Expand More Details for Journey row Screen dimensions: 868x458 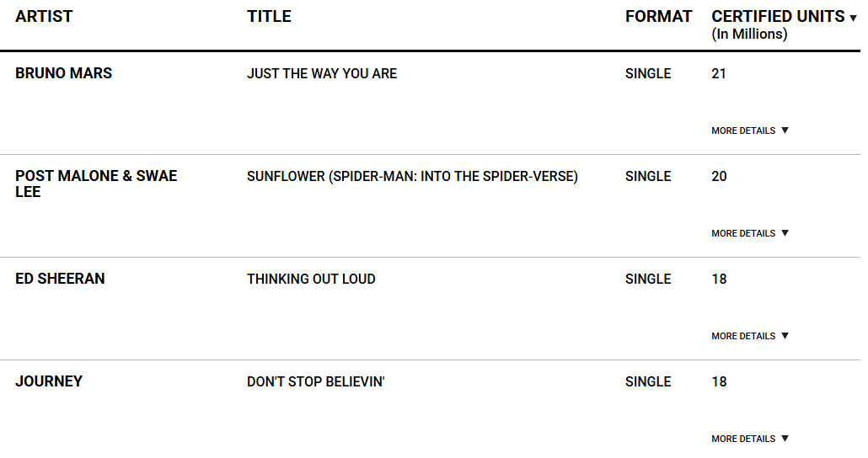point(750,439)
